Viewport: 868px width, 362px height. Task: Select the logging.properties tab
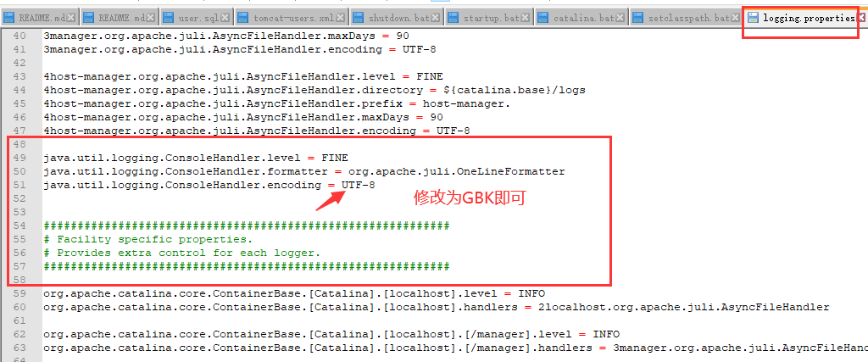point(806,18)
